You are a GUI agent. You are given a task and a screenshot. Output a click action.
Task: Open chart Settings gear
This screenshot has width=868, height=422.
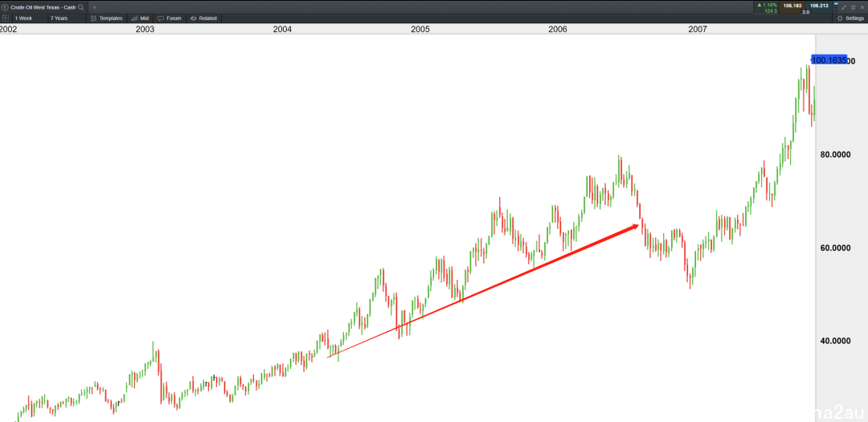point(851,18)
